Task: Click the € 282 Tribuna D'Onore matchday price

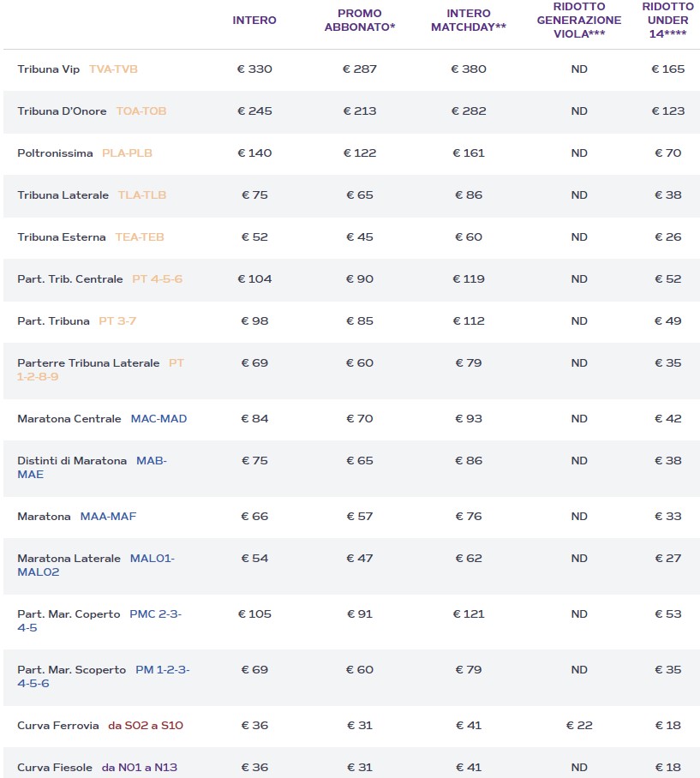Action: pyautogui.click(x=469, y=111)
